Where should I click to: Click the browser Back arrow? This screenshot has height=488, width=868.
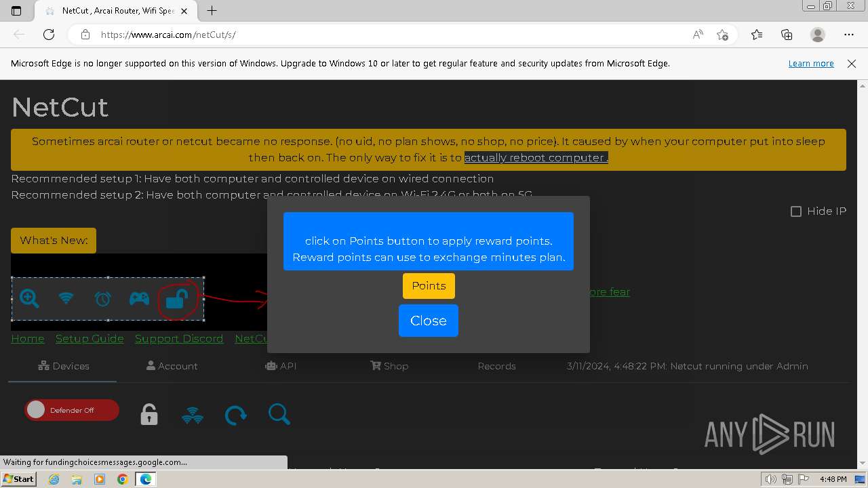(x=19, y=35)
